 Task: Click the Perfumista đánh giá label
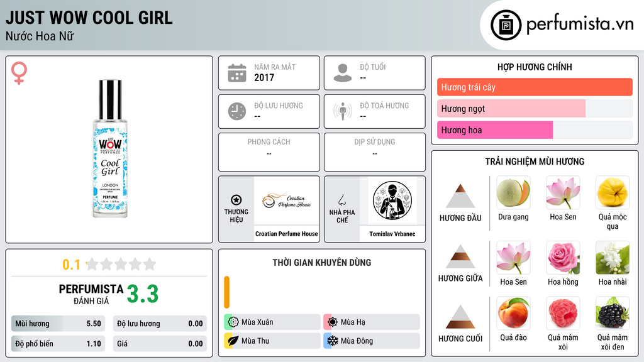[x=91, y=294]
